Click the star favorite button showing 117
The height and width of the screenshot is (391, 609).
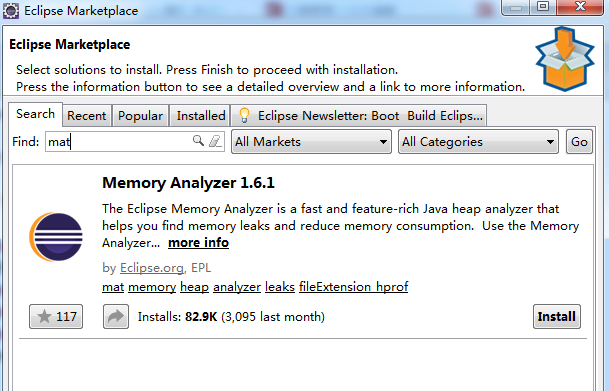coord(56,316)
